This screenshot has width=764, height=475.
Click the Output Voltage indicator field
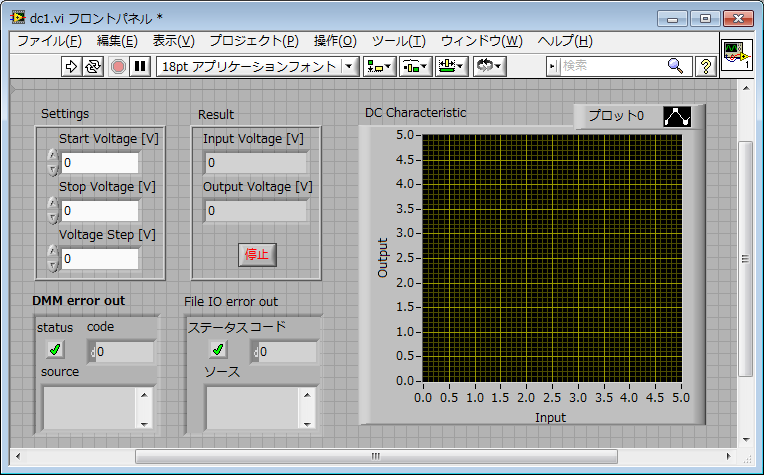click(x=256, y=210)
